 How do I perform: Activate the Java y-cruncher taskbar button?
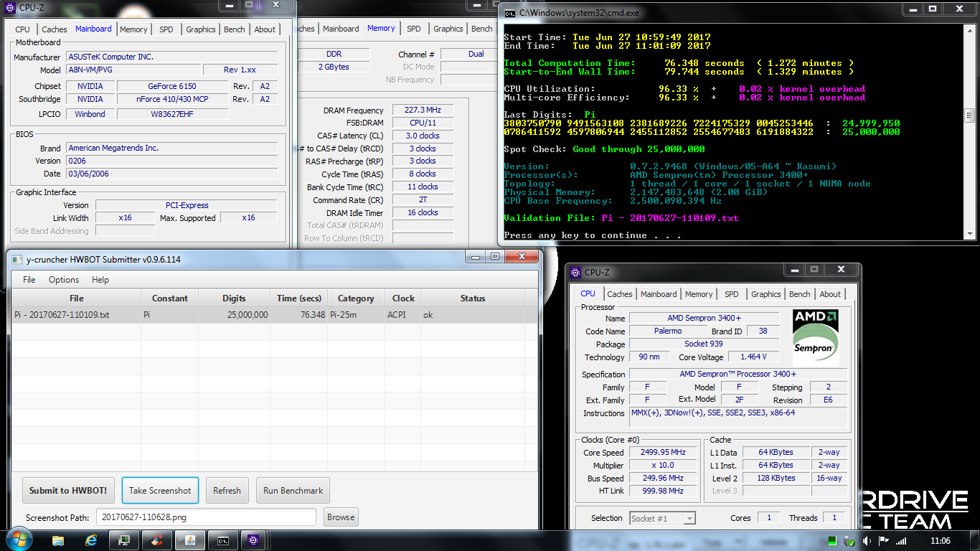point(190,540)
